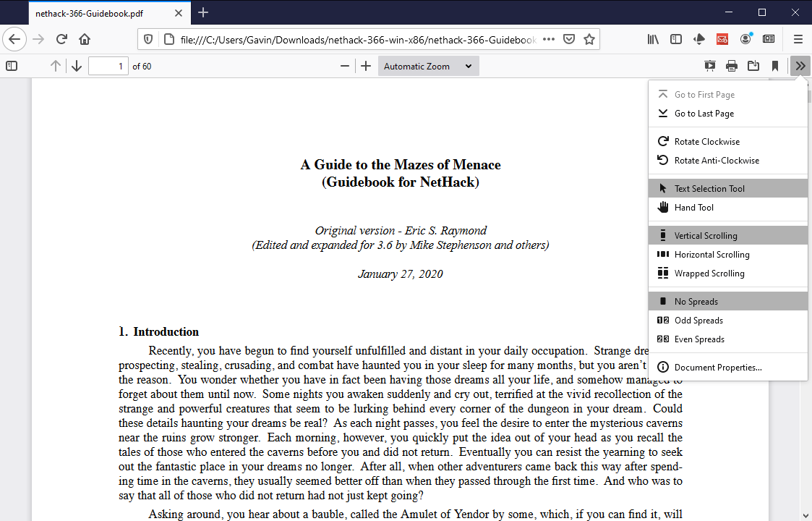Open the Firefox Library
Image resolution: width=812 pixels, height=521 pixels.
[x=653, y=39]
